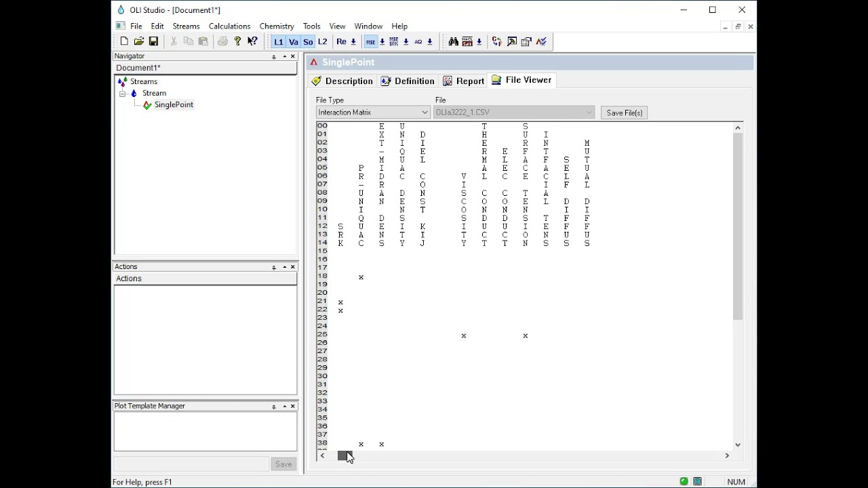Click the Plot Template Manager name field

point(191,464)
